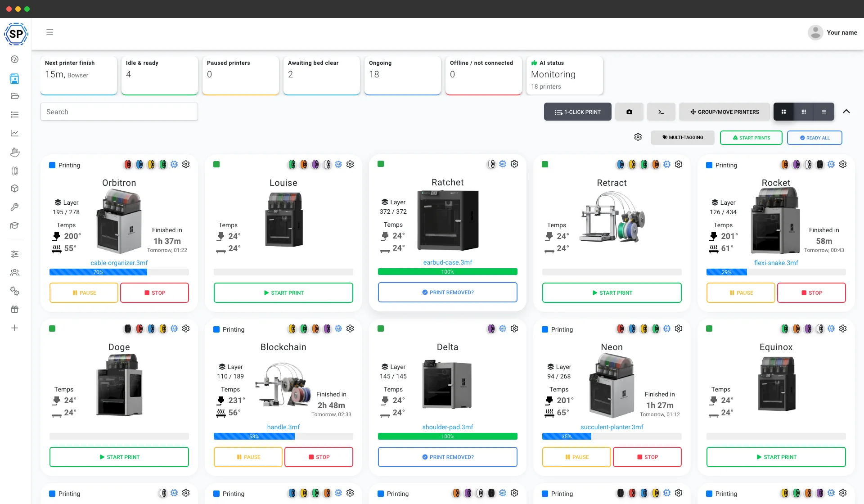Image resolution: width=864 pixels, height=504 pixels.
Task: Open the AI status Monitoring card
Action: coord(565,75)
